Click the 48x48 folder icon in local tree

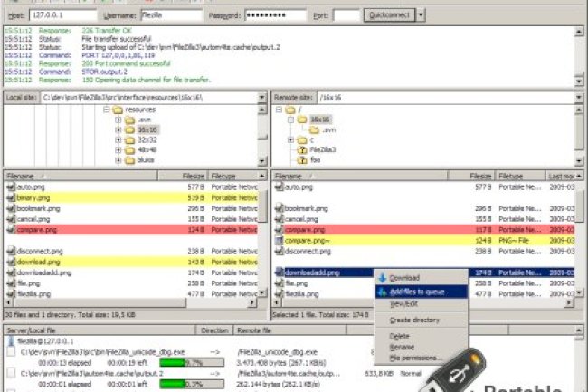pos(129,151)
